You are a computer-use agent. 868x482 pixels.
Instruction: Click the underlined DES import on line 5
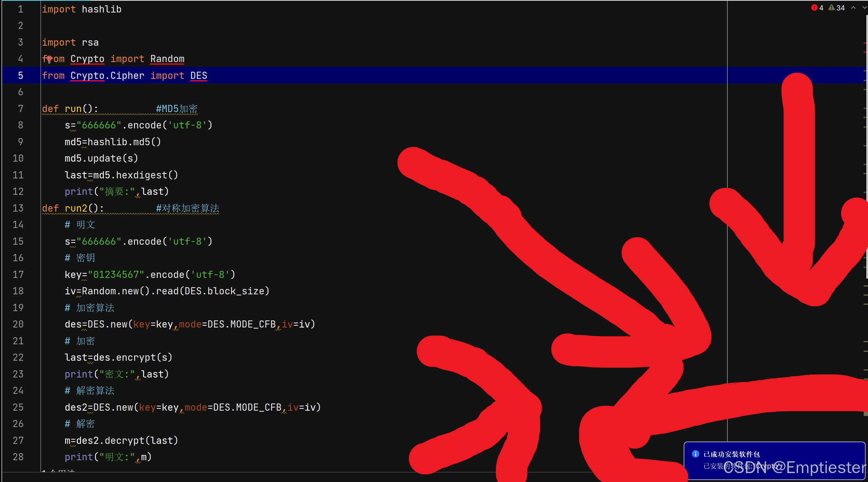(x=198, y=76)
